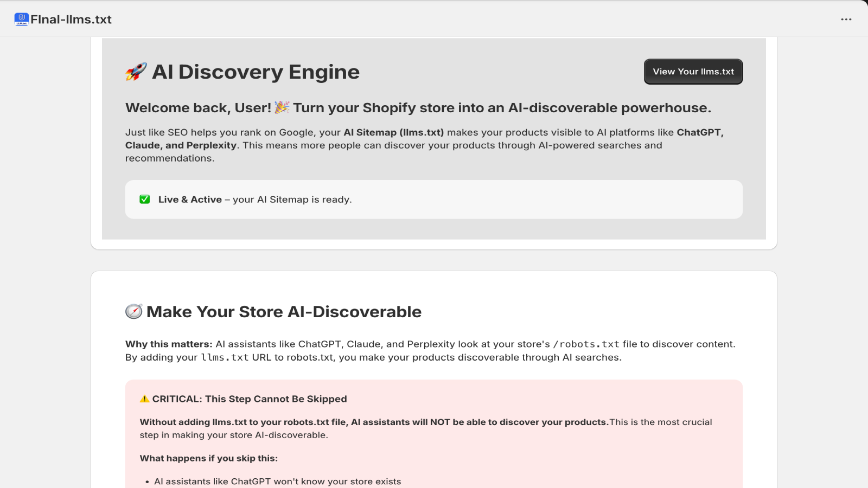Click the /robots.txt code text
Viewport: 868px width, 488px height.
[x=586, y=344]
